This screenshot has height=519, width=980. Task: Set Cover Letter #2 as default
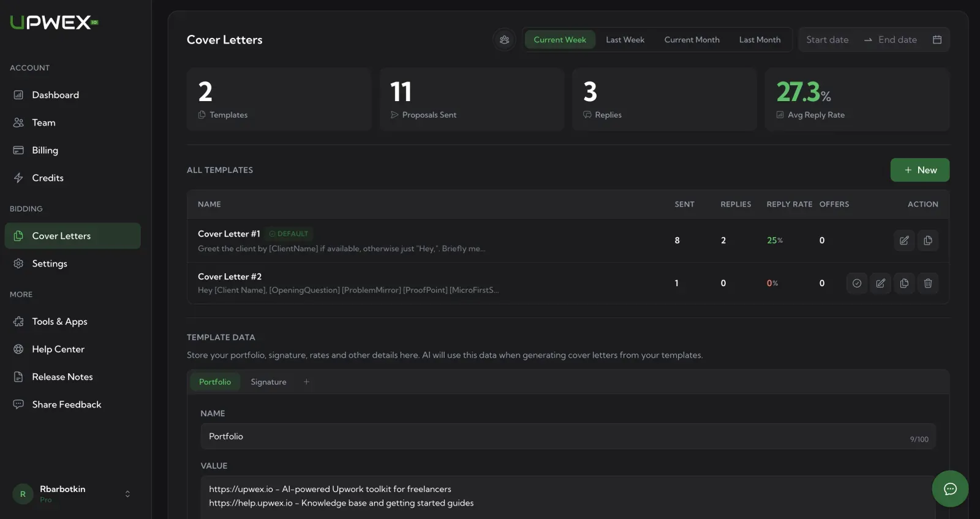857,283
